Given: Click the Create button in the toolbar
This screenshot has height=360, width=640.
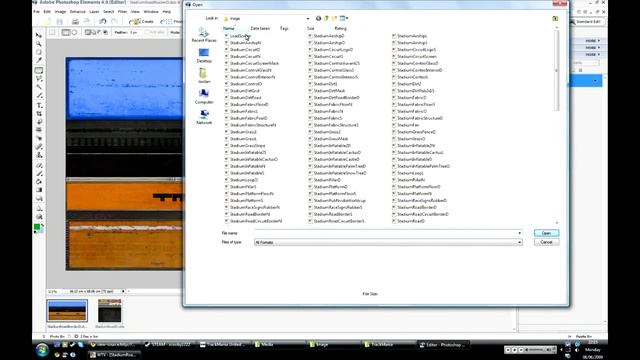Looking at the screenshot, I should [x=142, y=21].
